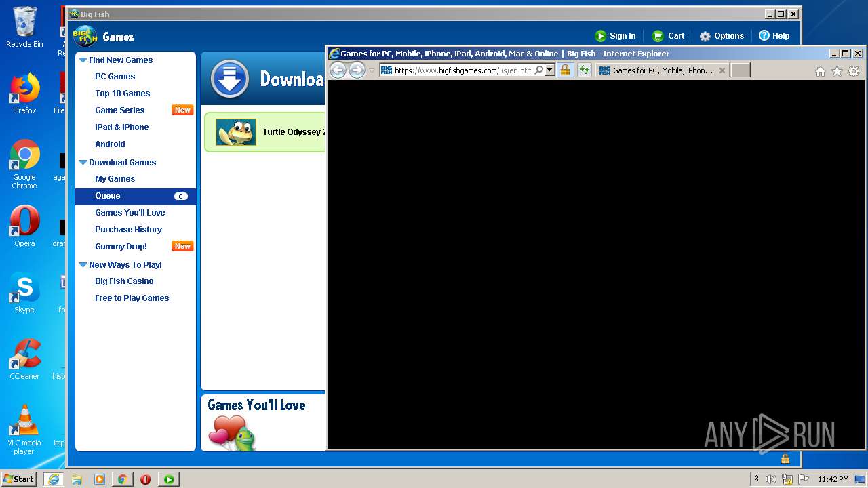Viewport: 868px width, 488px height.
Task: Select Firefox desktop shortcut
Action: pyautogui.click(x=24, y=94)
